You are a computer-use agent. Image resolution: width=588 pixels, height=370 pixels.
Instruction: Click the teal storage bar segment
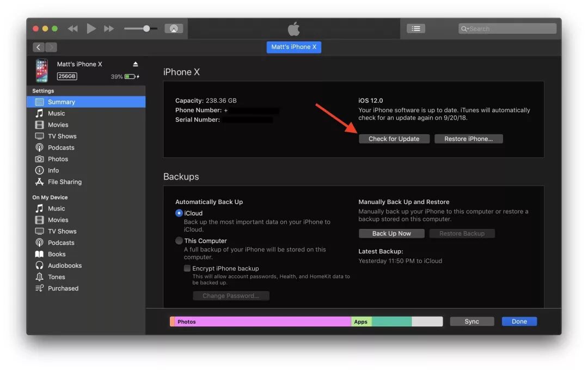tap(391, 322)
